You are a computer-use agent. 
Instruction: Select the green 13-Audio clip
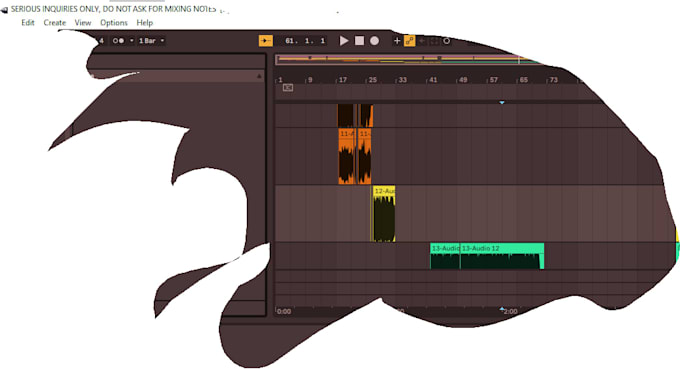[445, 256]
